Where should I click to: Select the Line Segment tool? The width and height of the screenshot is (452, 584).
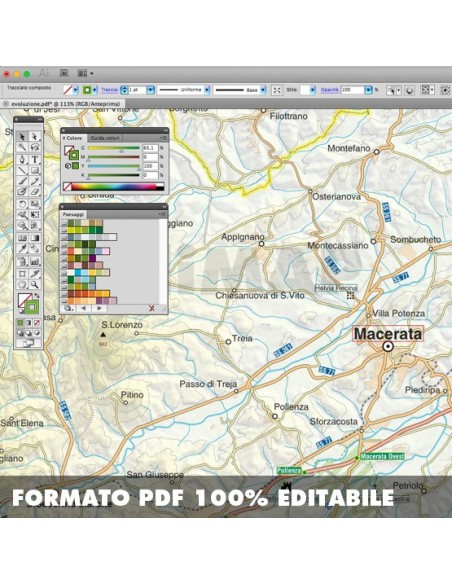(x=22, y=171)
